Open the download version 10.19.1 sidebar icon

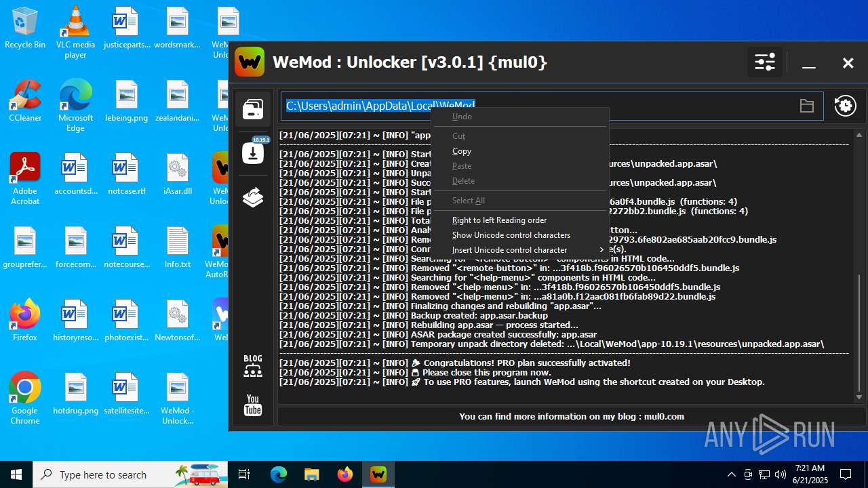tap(253, 152)
